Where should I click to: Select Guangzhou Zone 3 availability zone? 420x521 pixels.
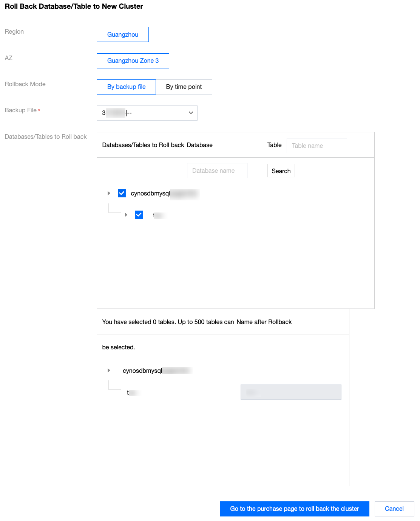(x=133, y=61)
